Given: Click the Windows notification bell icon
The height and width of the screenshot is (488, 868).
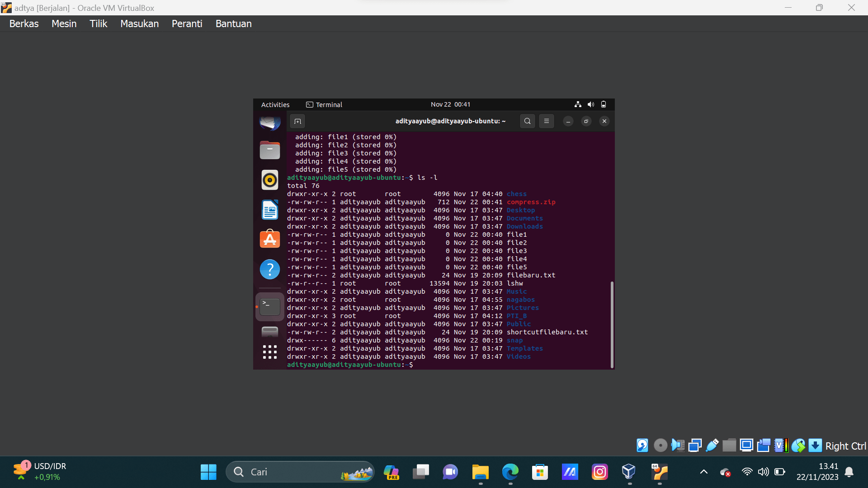Looking at the screenshot, I should click(x=849, y=472).
